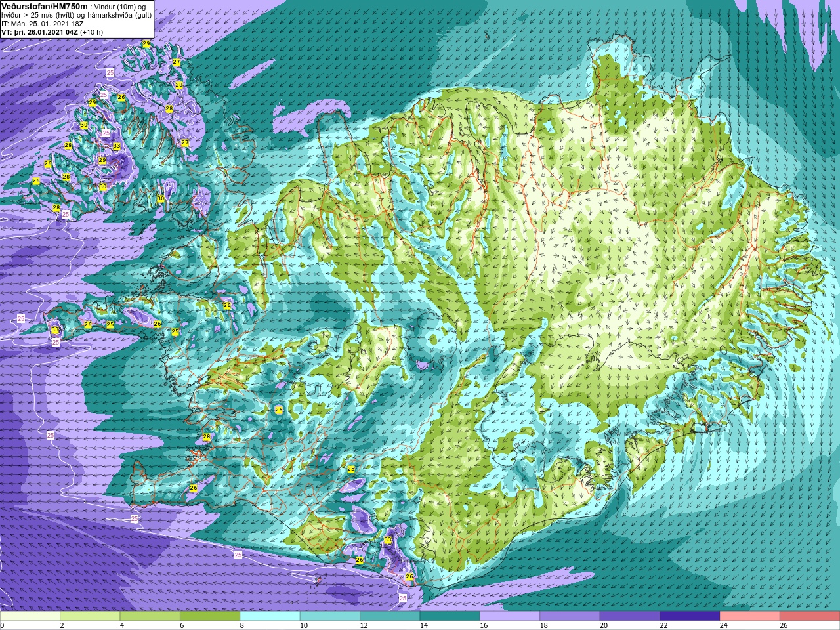This screenshot has width=840, height=630.
Task: Click the "8" label on the color scale
Action: 242,625
